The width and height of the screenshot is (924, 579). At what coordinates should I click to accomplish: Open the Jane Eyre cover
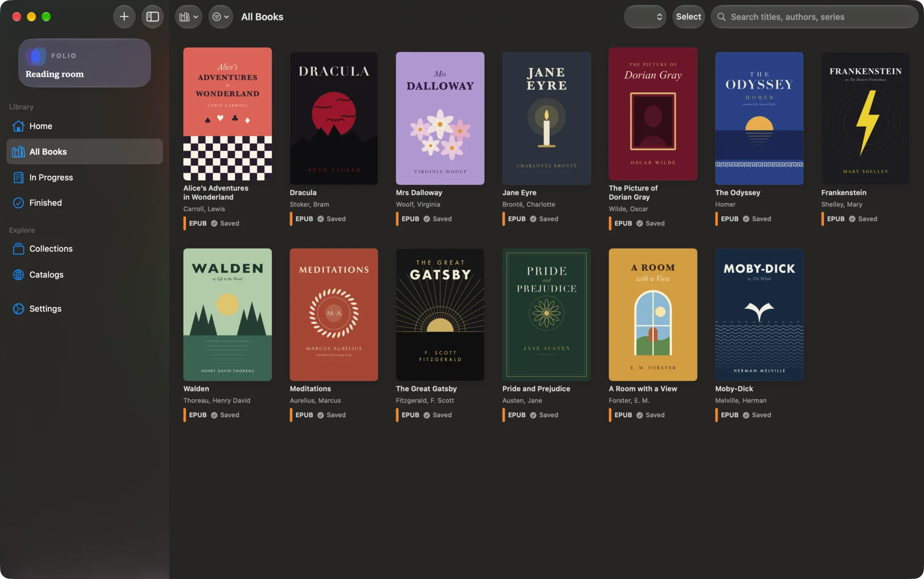pos(546,118)
